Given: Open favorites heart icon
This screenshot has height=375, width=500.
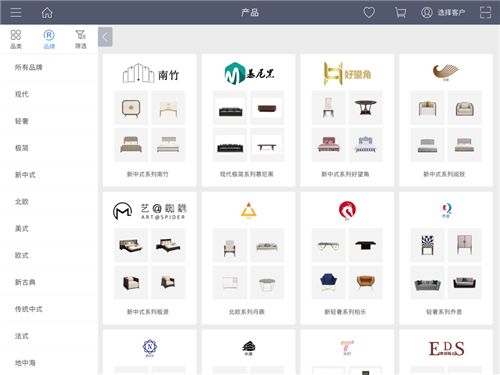Looking at the screenshot, I should click(369, 13).
